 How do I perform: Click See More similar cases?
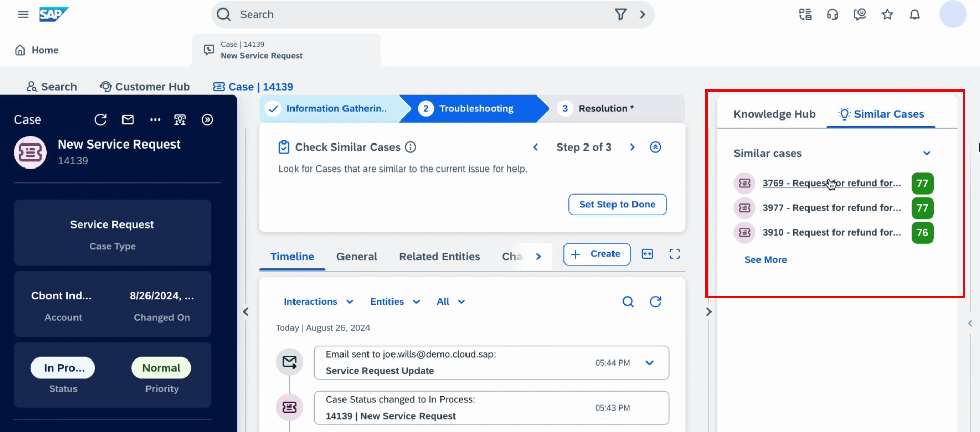coord(766,260)
